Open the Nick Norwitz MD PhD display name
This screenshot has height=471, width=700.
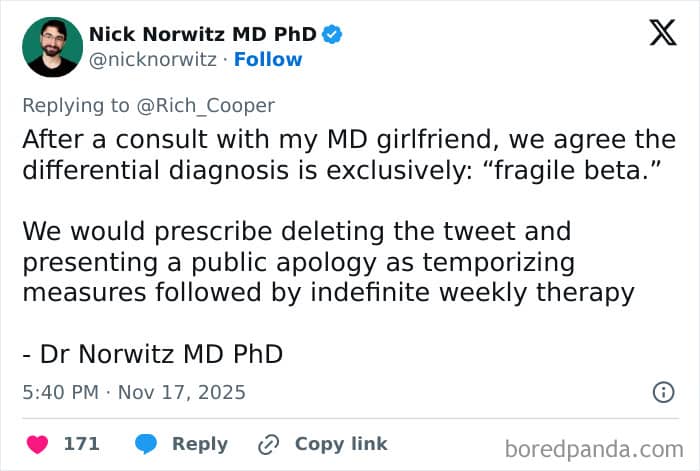pyautogui.click(x=203, y=34)
